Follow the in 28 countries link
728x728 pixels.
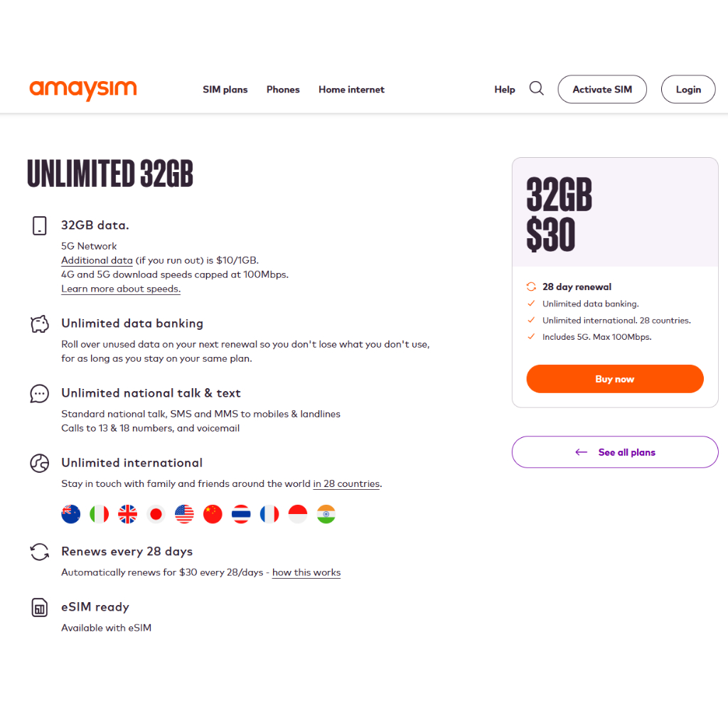[x=347, y=484]
